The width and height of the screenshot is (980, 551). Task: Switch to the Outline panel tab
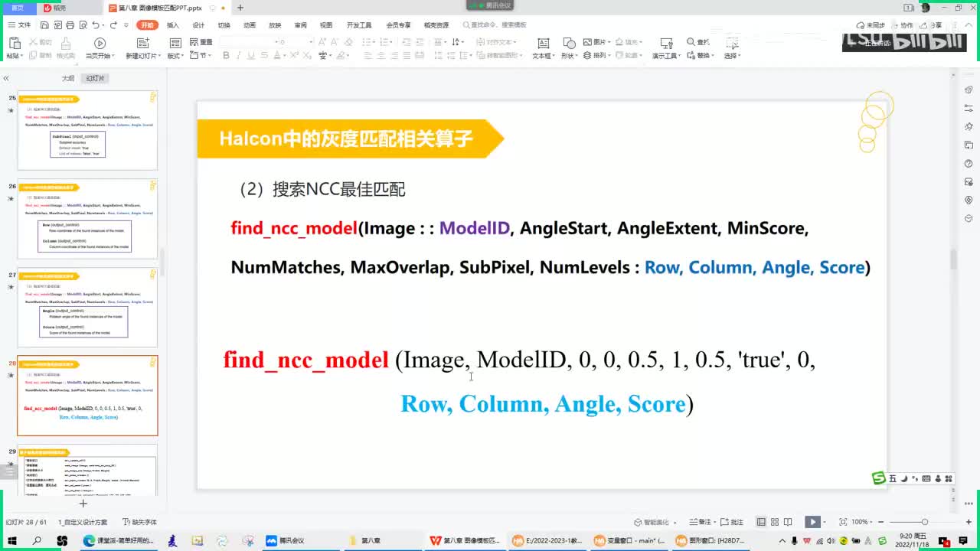click(x=68, y=79)
